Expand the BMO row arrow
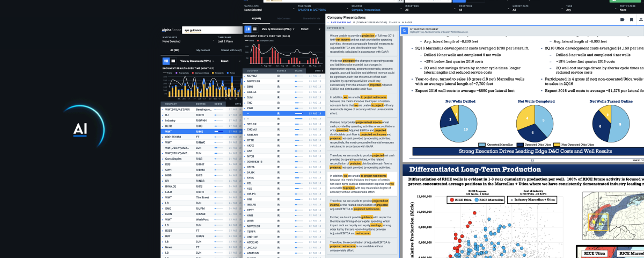 click(x=245, y=87)
